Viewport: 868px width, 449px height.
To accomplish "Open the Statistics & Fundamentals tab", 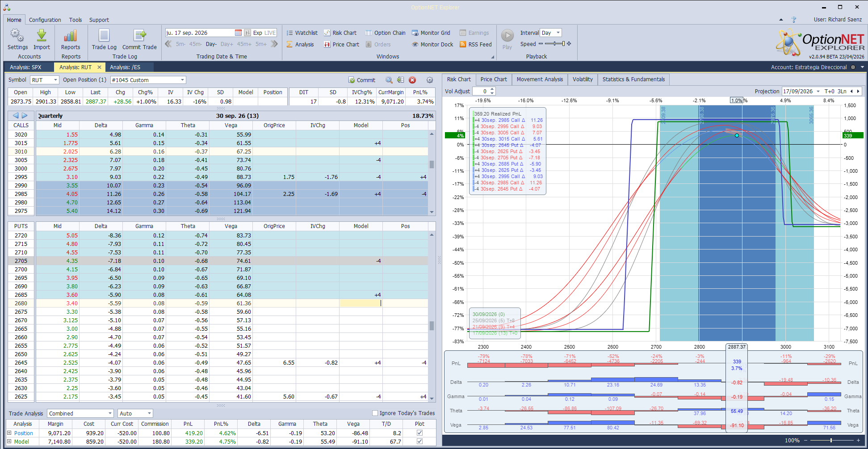I will pyautogui.click(x=633, y=79).
